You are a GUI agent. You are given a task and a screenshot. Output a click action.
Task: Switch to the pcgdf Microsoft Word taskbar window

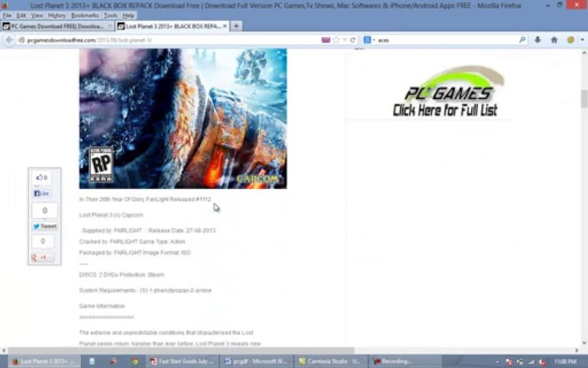256,361
